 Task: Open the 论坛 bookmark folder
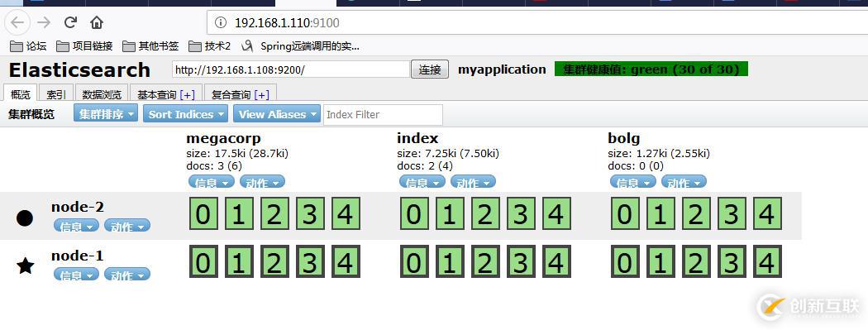(x=28, y=46)
